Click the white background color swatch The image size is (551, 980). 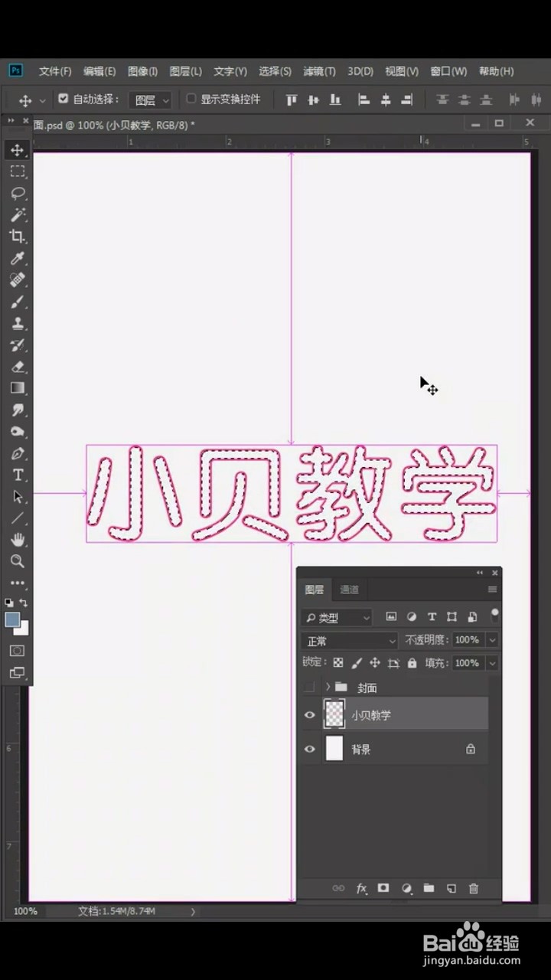coord(24,630)
